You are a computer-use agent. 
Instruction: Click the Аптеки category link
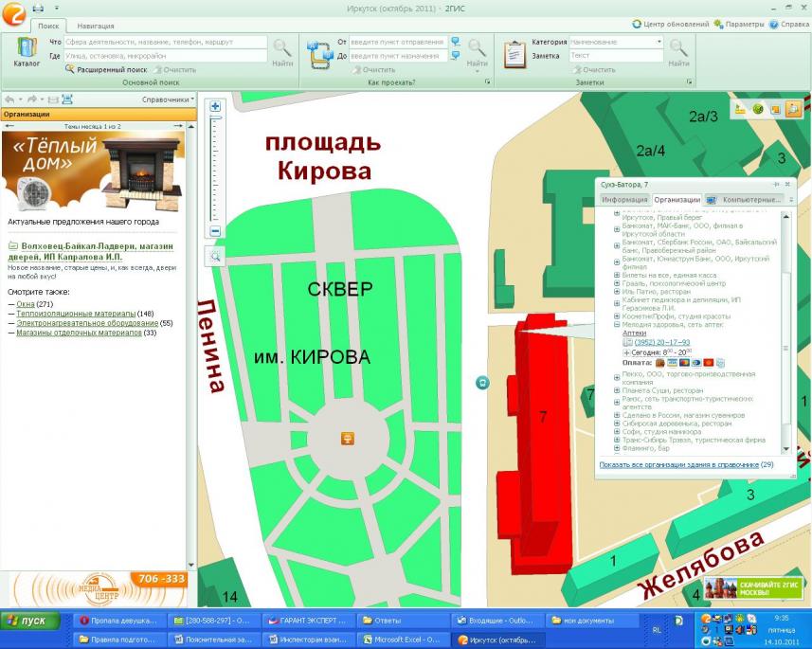634,334
